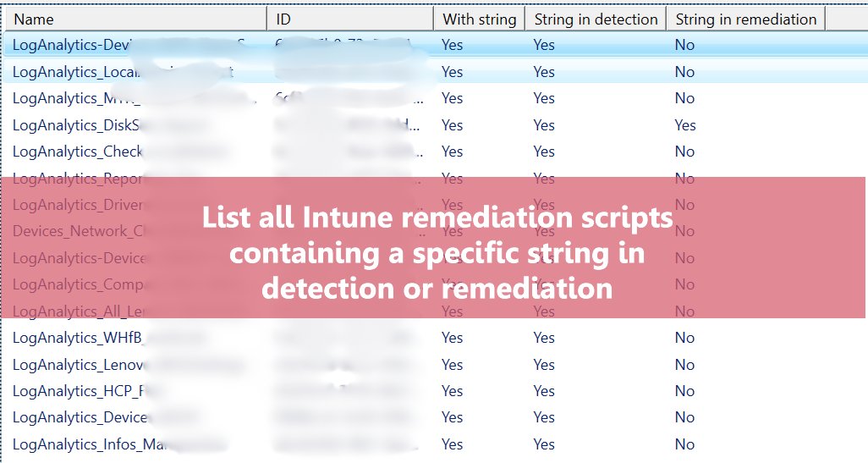
Task: Click the remediation 'No' in LogAnalytics_Local row
Action: pyautogui.click(x=684, y=72)
